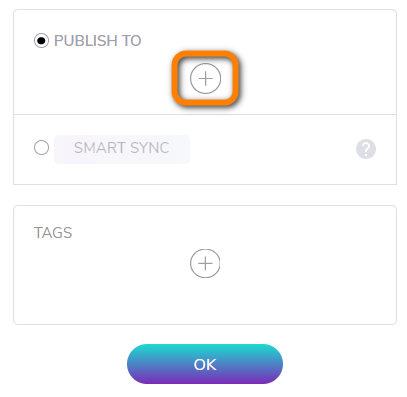This screenshot has width=407, height=397.
Task: Click the circled plus in Tags section
Action: (205, 263)
